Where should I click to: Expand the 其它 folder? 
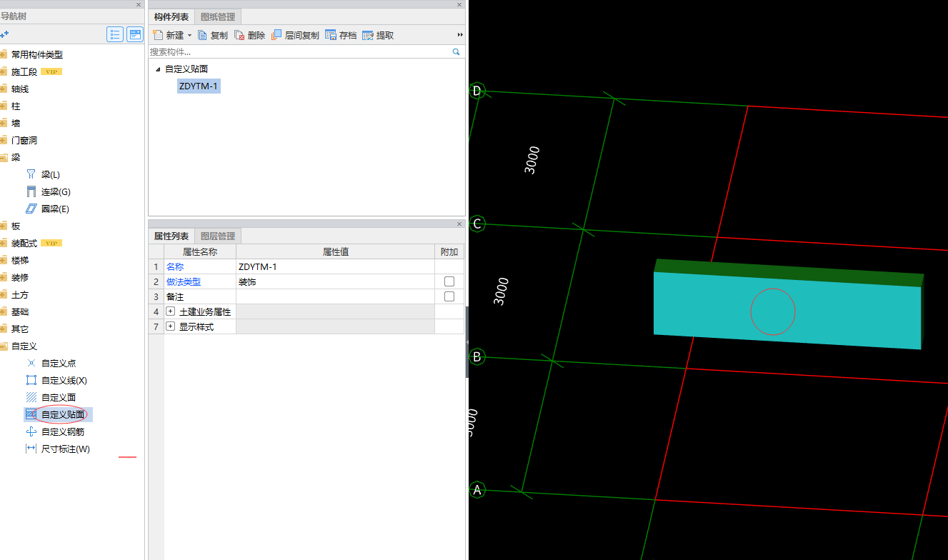point(3,329)
